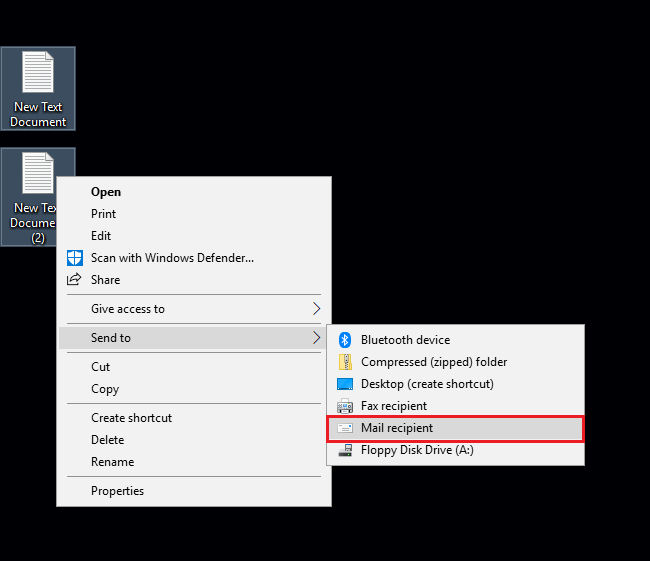Image resolution: width=650 pixels, height=561 pixels.
Task: Click the Fax recipient machine icon
Action: coord(345,406)
